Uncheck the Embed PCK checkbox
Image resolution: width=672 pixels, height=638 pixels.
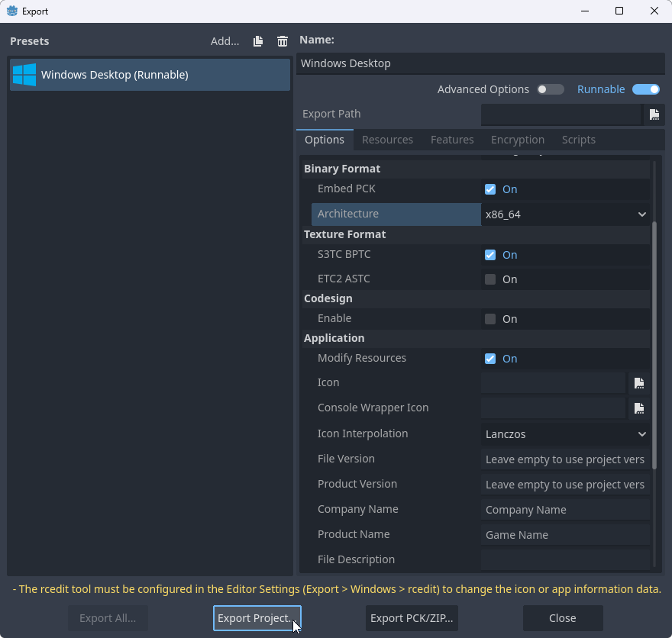[x=490, y=189]
